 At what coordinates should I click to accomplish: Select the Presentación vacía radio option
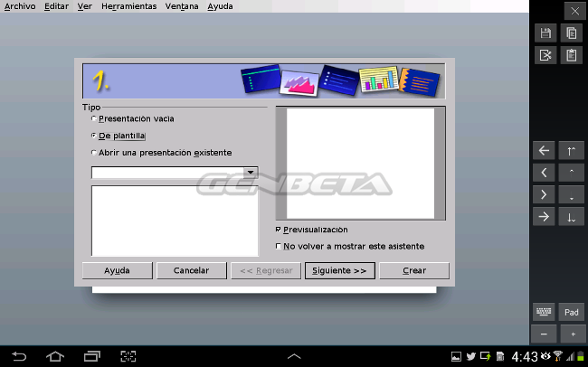click(94, 118)
